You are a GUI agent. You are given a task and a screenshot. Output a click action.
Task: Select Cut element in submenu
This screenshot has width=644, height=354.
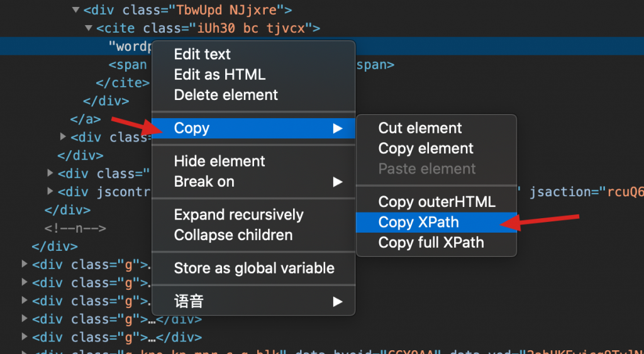pos(420,128)
